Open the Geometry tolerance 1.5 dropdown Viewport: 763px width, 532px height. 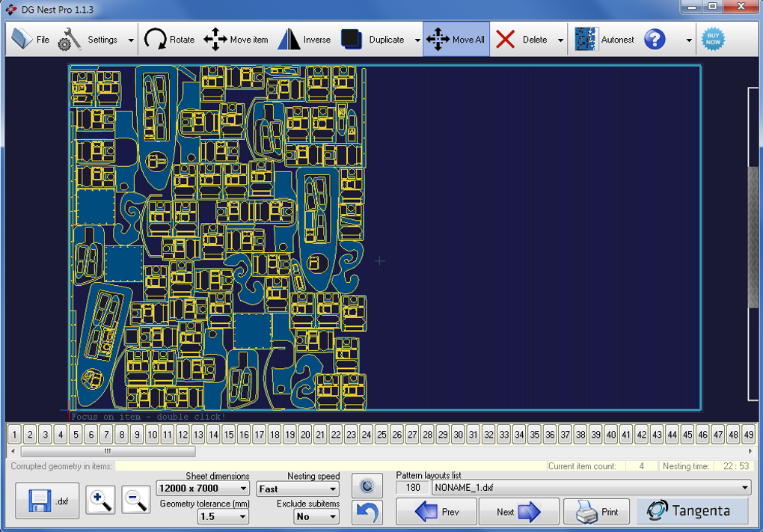223,516
